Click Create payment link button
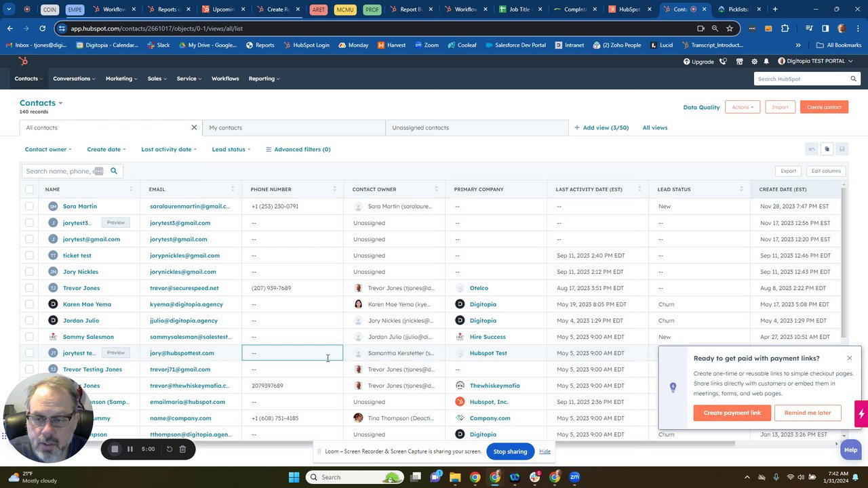868x488 pixels. 732,413
